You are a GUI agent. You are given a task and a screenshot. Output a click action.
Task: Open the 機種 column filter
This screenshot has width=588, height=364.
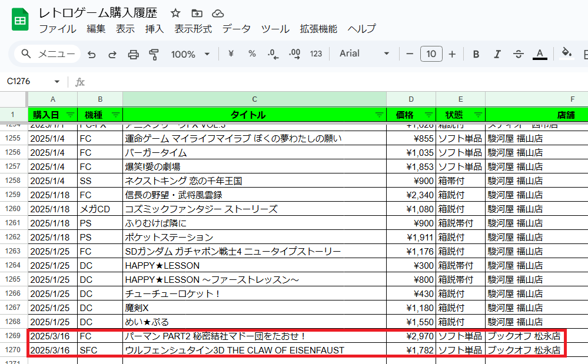point(115,115)
